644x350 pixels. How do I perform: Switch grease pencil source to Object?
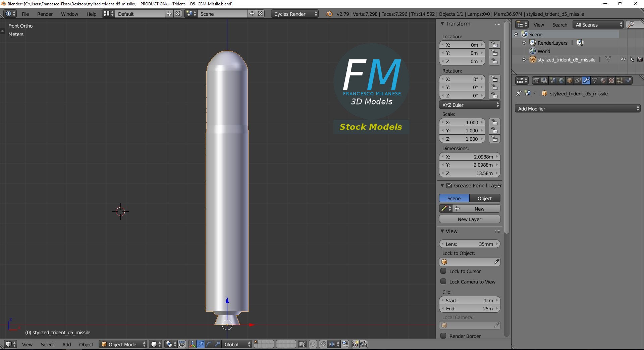click(x=485, y=198)
